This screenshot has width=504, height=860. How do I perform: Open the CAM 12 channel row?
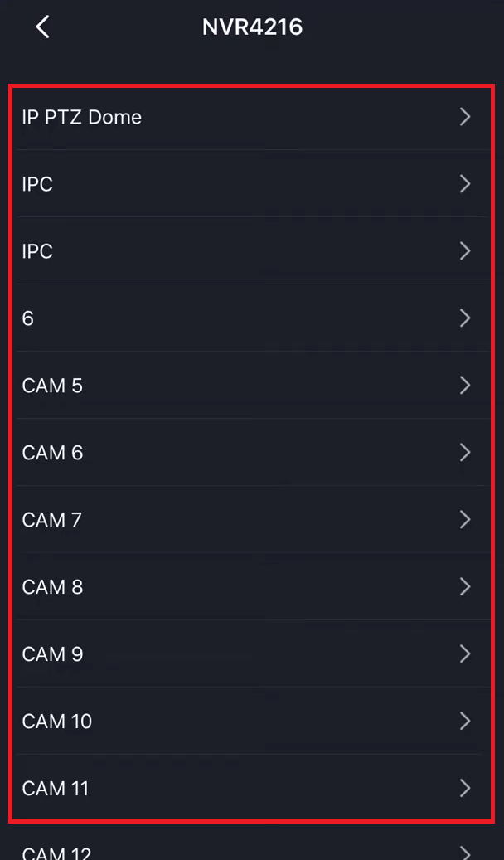pyautogui.click(x=57, y=851)
